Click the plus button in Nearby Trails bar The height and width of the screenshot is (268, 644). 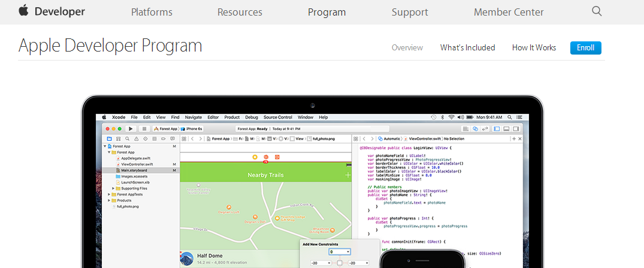click(x=348, y=175)
